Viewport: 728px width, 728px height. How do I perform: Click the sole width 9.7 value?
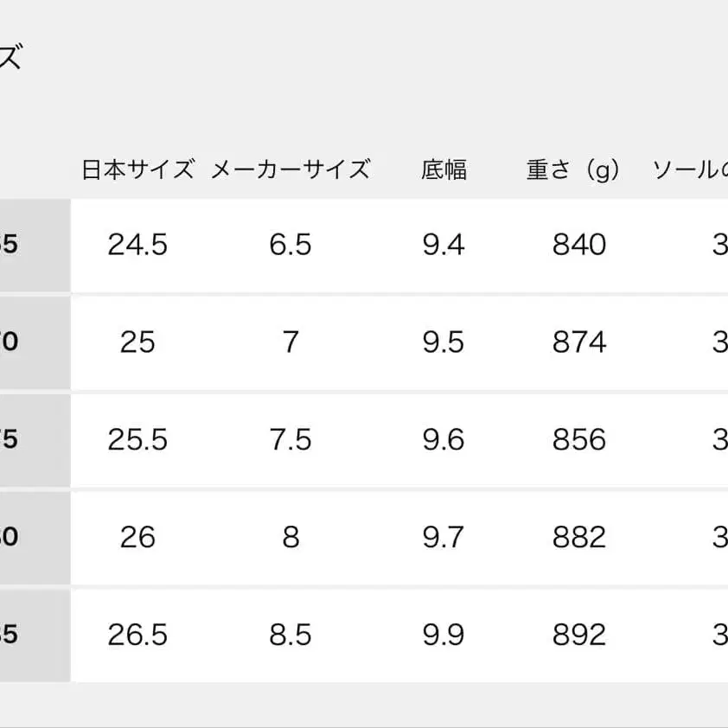point(444,537)
